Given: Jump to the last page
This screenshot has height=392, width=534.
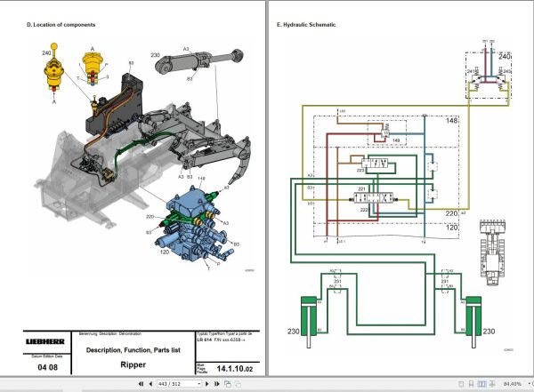Looking at the screenshot, I should pyautogui.click(x=217, y=384).
